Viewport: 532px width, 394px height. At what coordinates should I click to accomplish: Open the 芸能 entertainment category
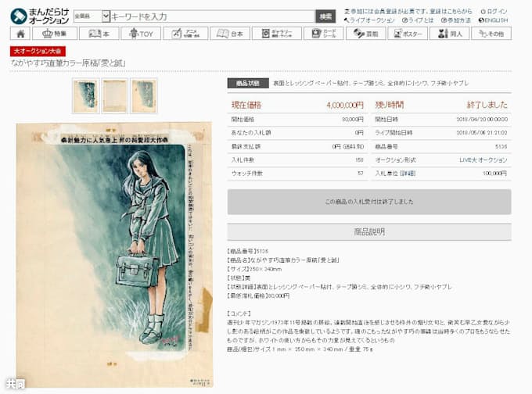pyautogui.click(x=365, y=34)
